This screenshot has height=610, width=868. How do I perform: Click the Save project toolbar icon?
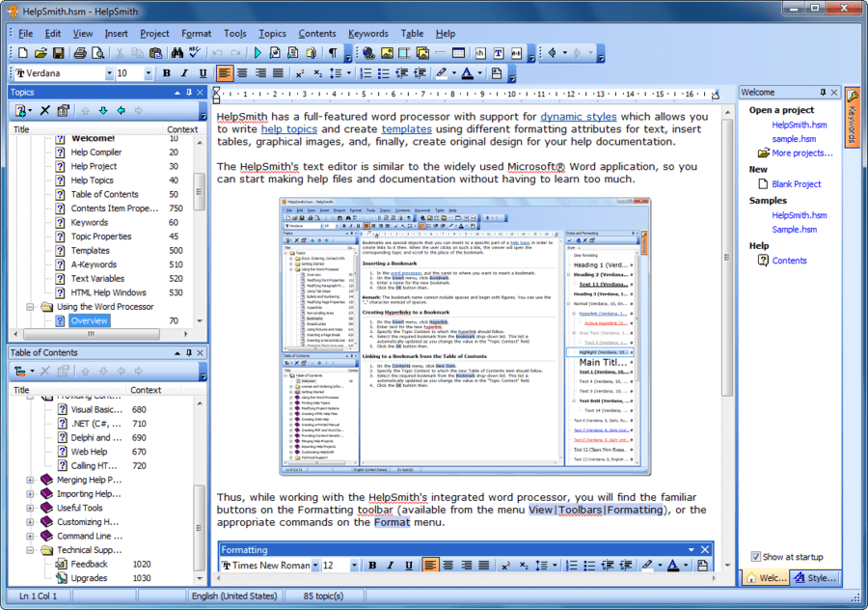click(x=58, y=53)
